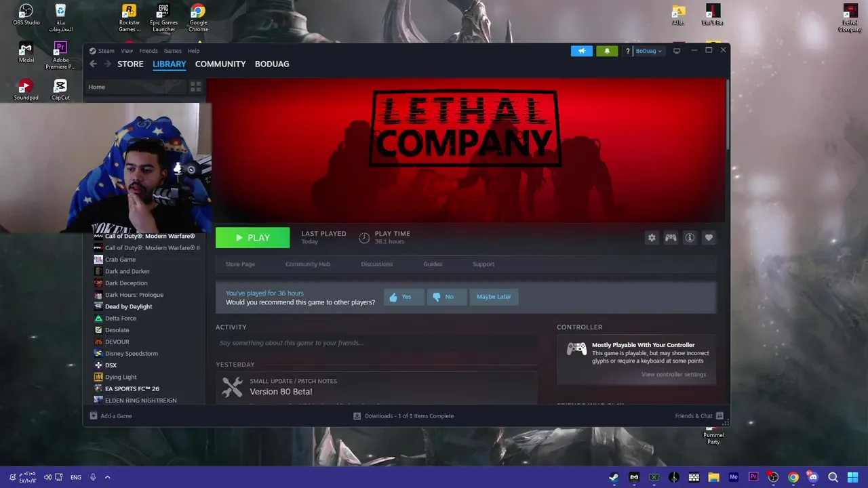Screen dimensions: 868x488
Task: Click Discord icon in the taskbar
Action: pos(813,477)
